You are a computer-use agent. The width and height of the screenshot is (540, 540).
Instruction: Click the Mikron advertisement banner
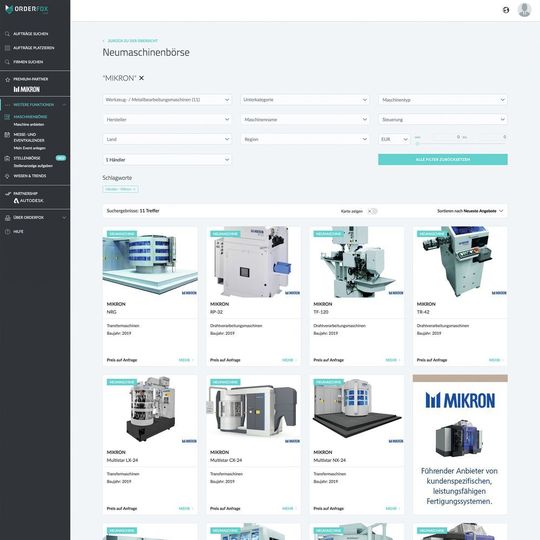[460, 445]
